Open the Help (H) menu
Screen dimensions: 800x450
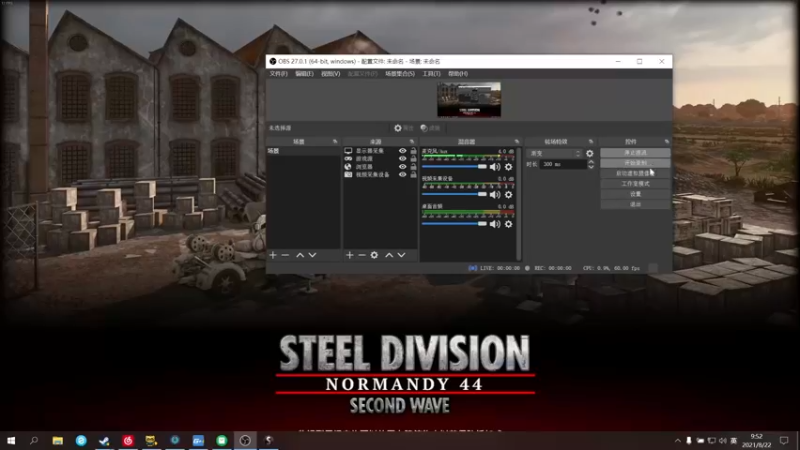coord(458,73)
